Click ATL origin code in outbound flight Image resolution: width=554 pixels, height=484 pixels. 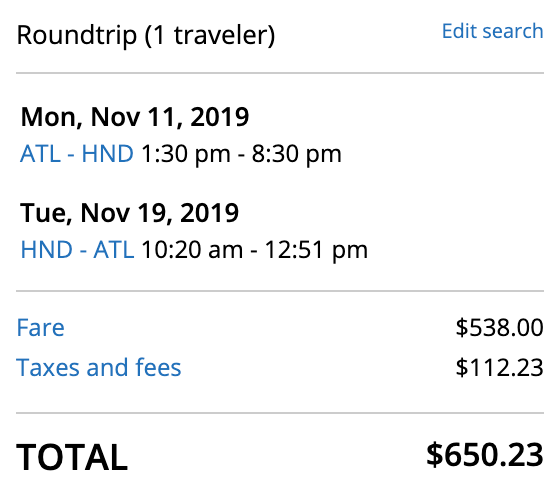tap(40, 154)
